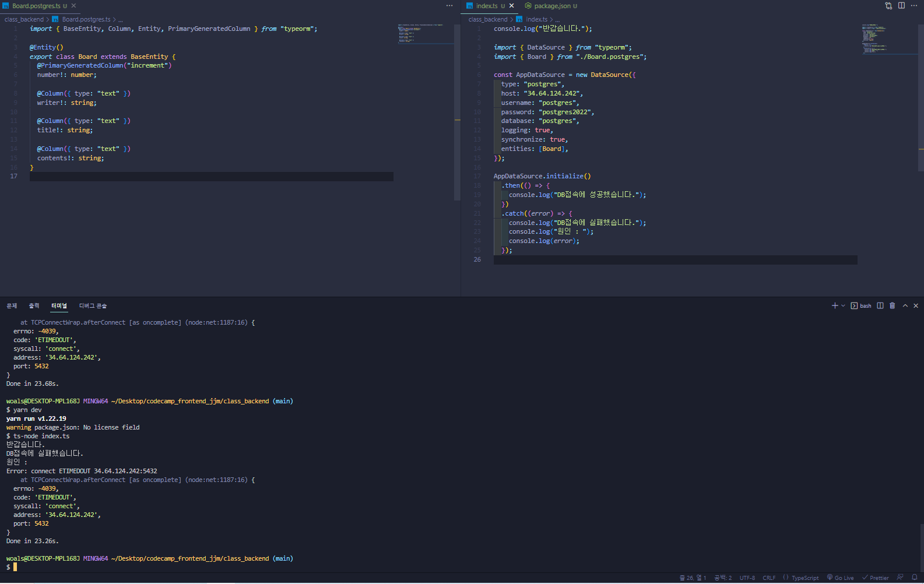924x584 pixels.
Task: Click the braces icon beside TypeScript
Action: click(786, 578)
